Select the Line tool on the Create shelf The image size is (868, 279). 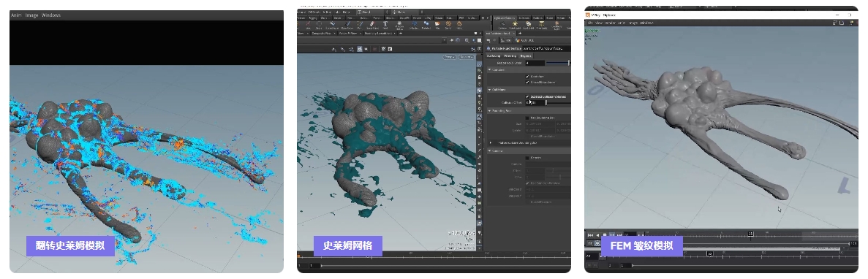click(x=309, y=25)
